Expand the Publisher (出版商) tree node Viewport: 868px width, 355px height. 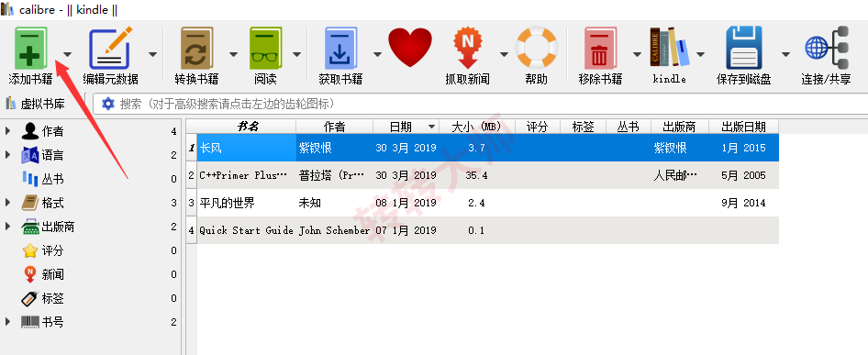point(7,227)
